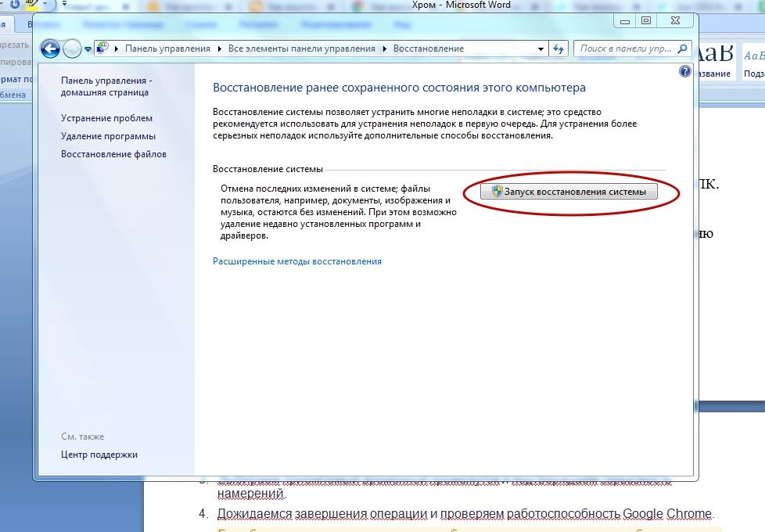The image size is (765, 532).
Task: Maximize the Control Panel window
Action: click(646, 20)
